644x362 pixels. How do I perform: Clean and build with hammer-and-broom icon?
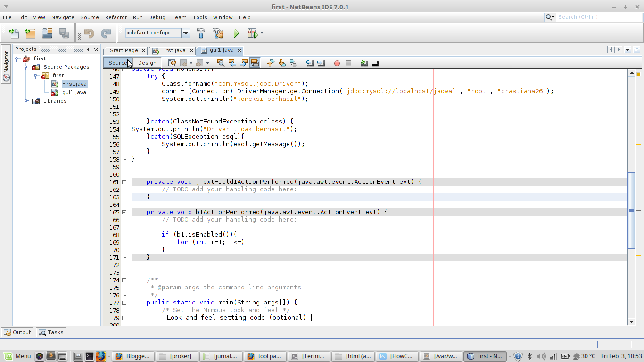click(218, 33)
